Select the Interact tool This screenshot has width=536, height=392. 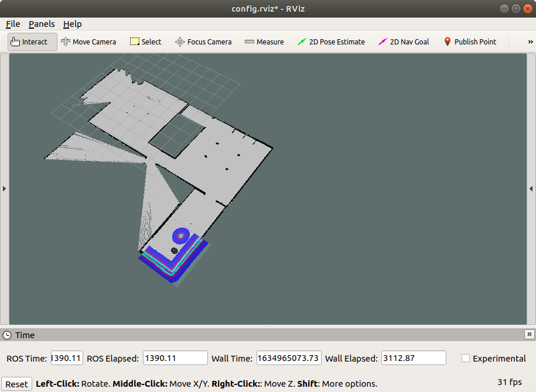pos(32,42)
